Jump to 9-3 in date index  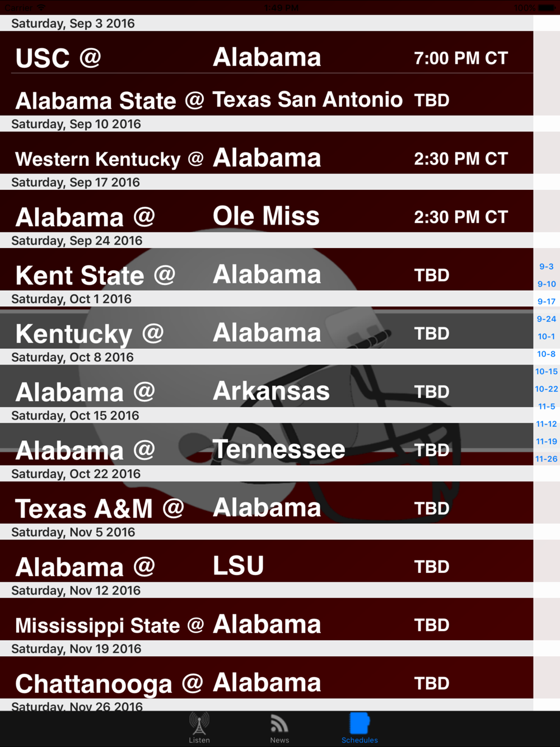tap(547, 267)
